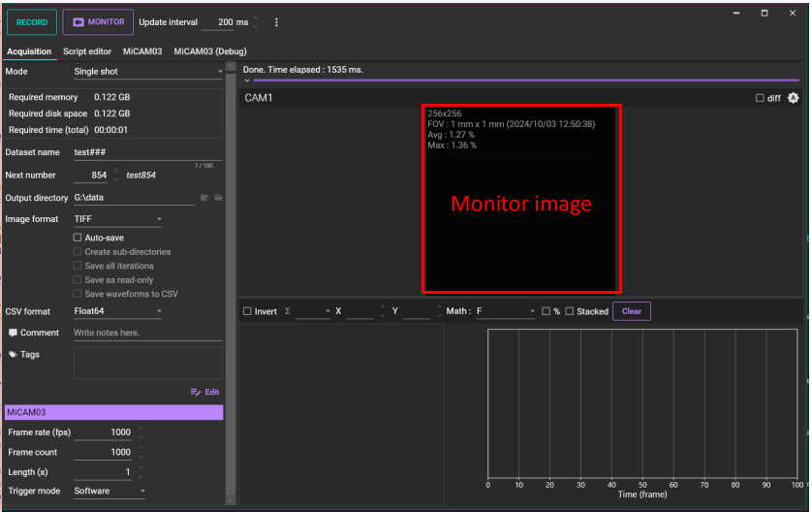Image resolution: width=812 pixels, height=512 pixels.
Task: Click the Frame count stepper arrows
Action: click(x=141, y=452)
